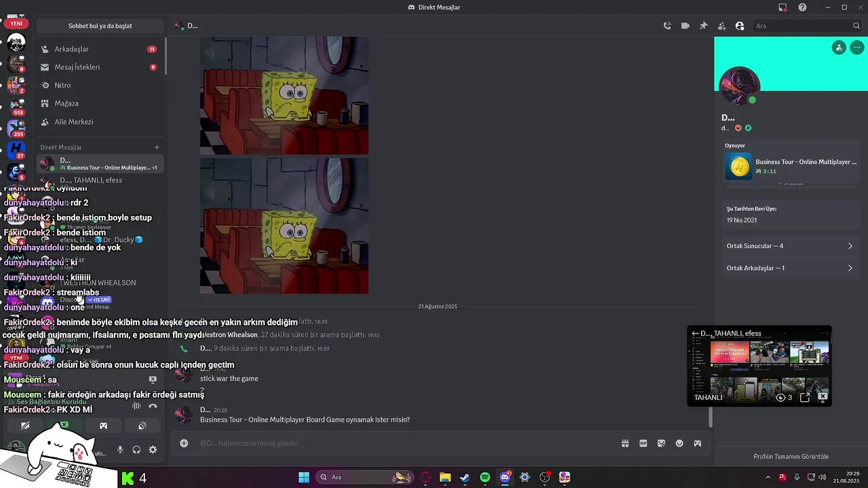Start a video call from the header
This screenshot has height=488, width=868.
686,26
